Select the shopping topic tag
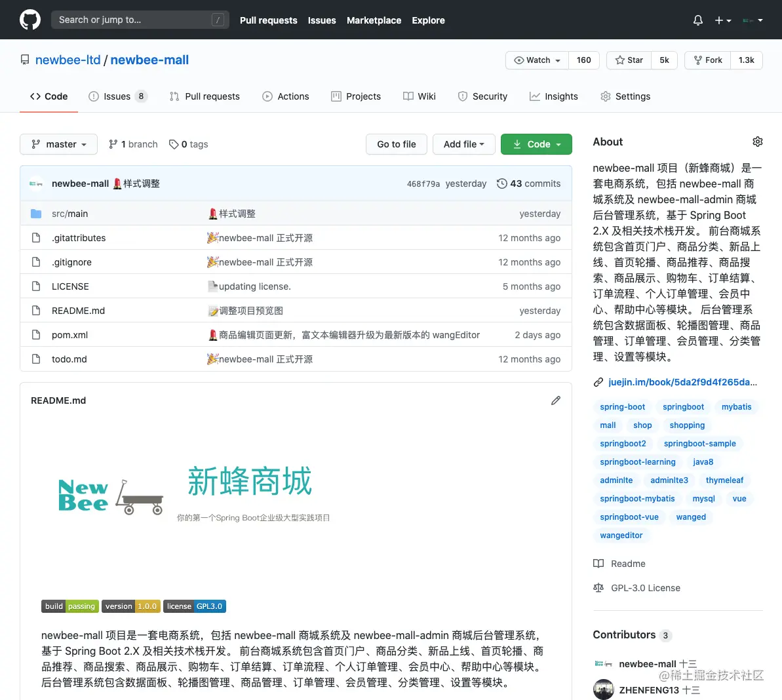Viewport: 782px width, 700px height. [687, 425]
